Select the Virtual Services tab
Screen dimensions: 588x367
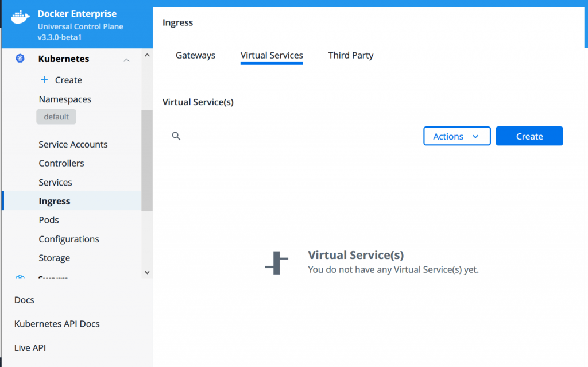[x=272, y=56]
